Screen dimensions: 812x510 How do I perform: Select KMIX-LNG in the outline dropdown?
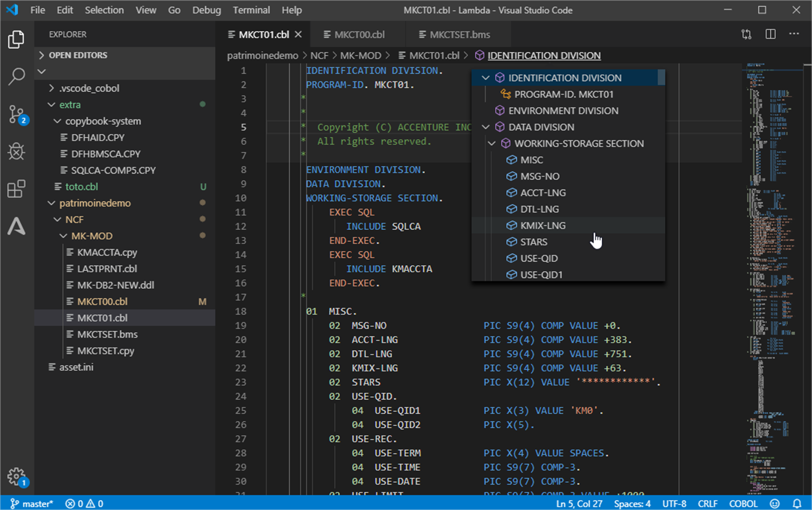542,225
